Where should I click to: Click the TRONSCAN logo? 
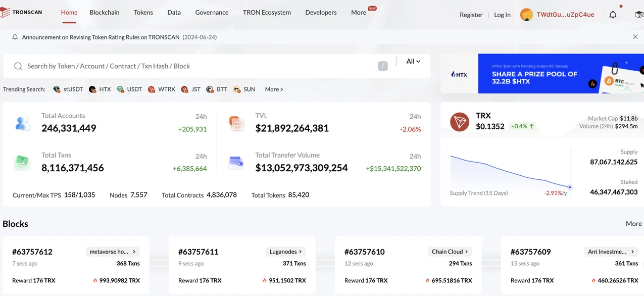[21, 12]
